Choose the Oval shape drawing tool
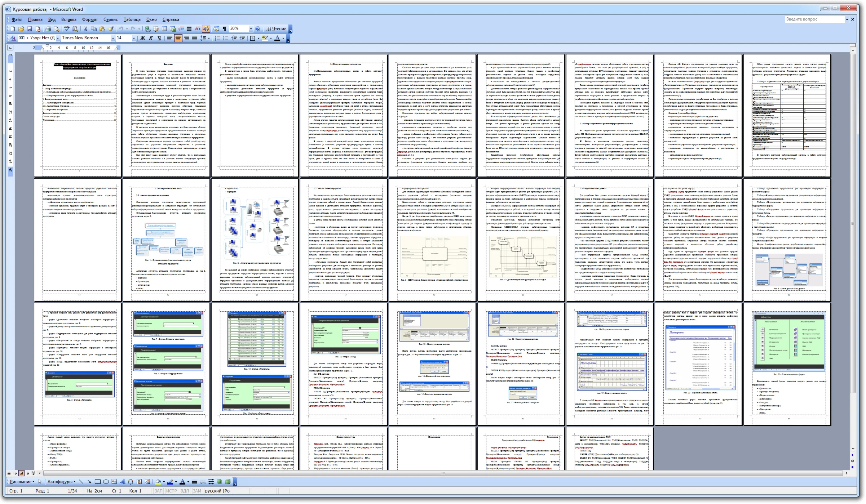This screenshot has height=504, width=866. pos(106,482)
